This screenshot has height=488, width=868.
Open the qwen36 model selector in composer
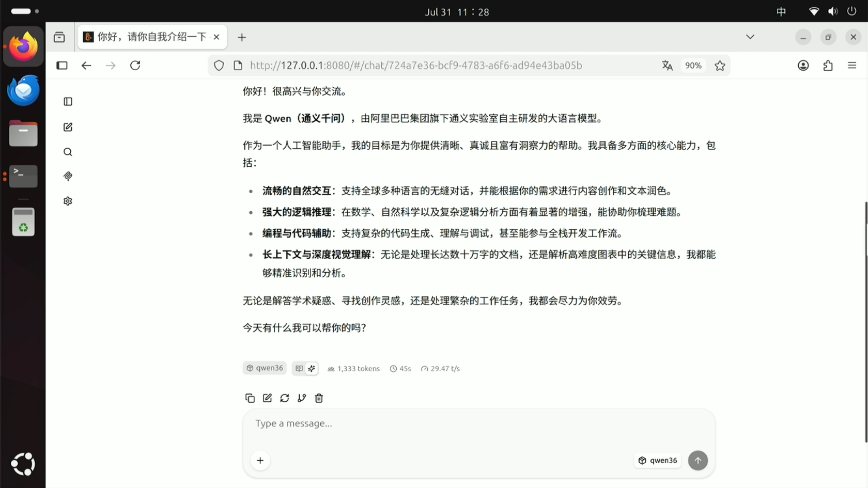658,461
